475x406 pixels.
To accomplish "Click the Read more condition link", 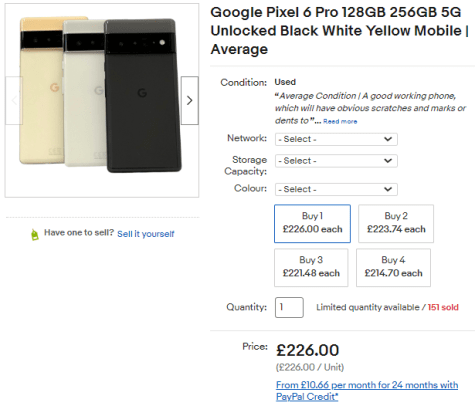I will (x=340, y=121).
